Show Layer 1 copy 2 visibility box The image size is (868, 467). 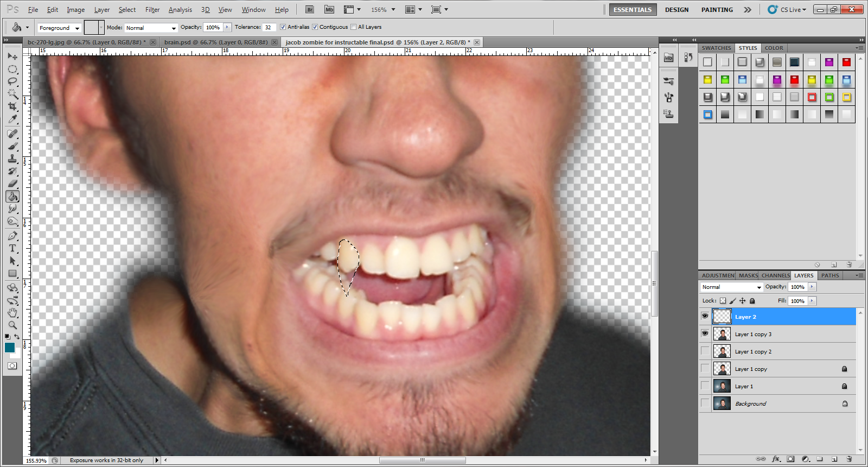[x=705, y=351]
